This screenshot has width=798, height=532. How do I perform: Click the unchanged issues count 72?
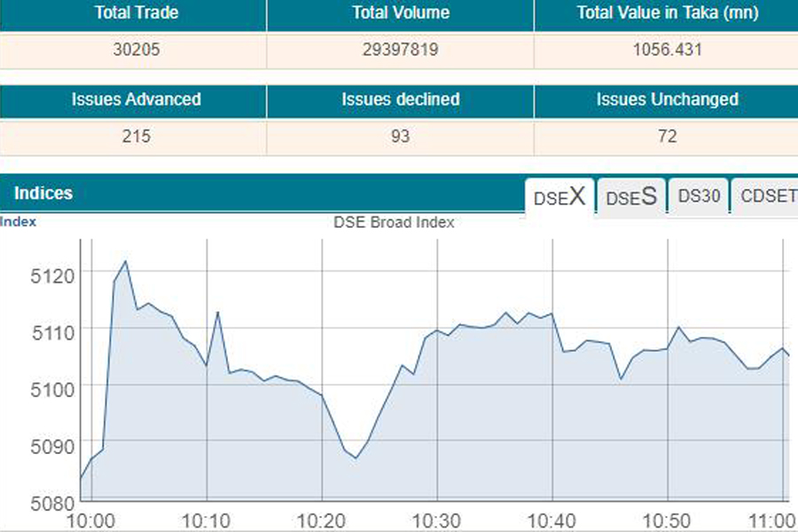(666, 137)
